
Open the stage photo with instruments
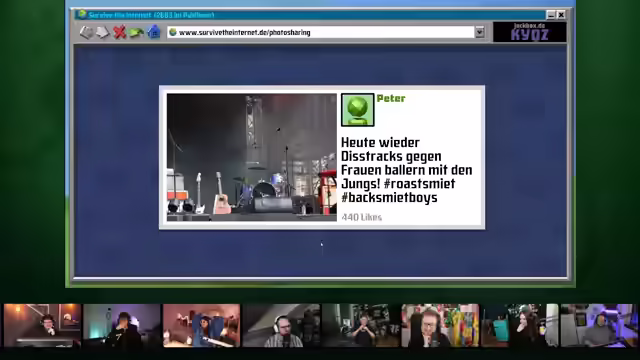(252, 157)
